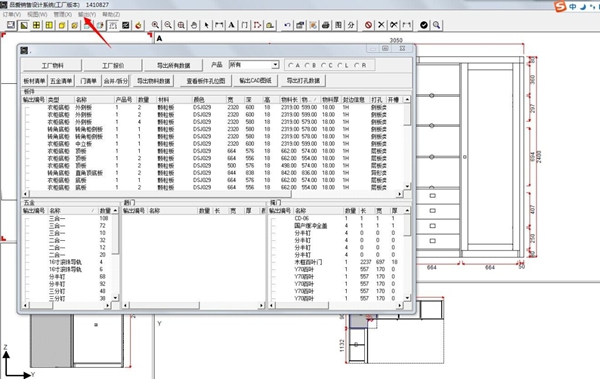600x379 pixels.
Task: Select radio option A
Action: tap(291, 65)
